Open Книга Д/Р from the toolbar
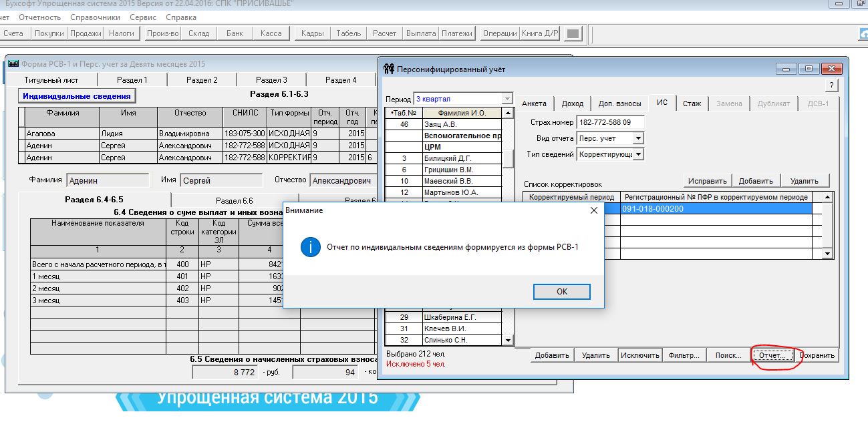Viewport: 868px width, 426px height. [x=539, y=33]
